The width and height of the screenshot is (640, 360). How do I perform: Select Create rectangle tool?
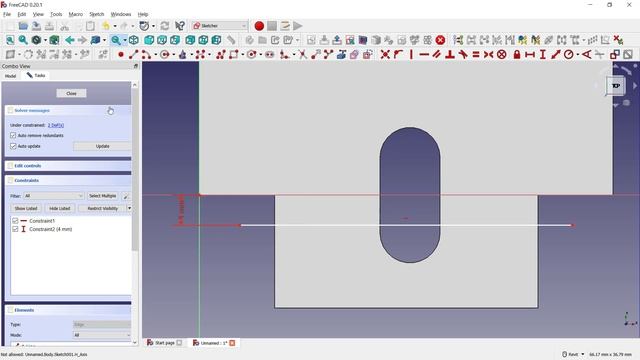point(233,54)
